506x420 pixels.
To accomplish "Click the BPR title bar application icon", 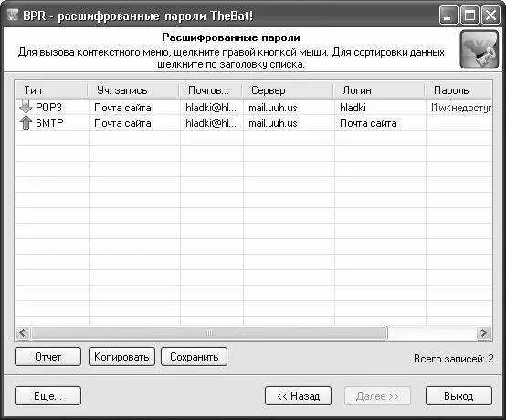I will click(x=12, y=16).
